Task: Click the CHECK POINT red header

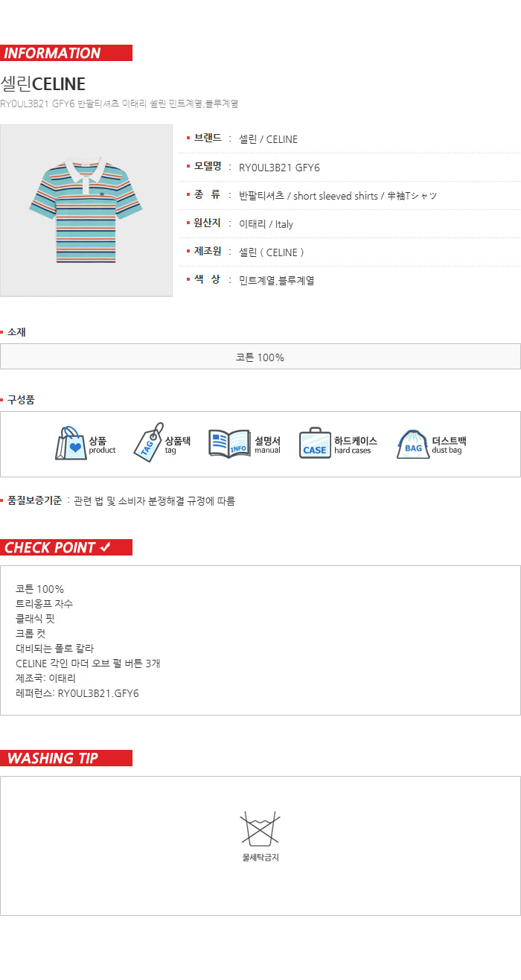Action: 66,547
